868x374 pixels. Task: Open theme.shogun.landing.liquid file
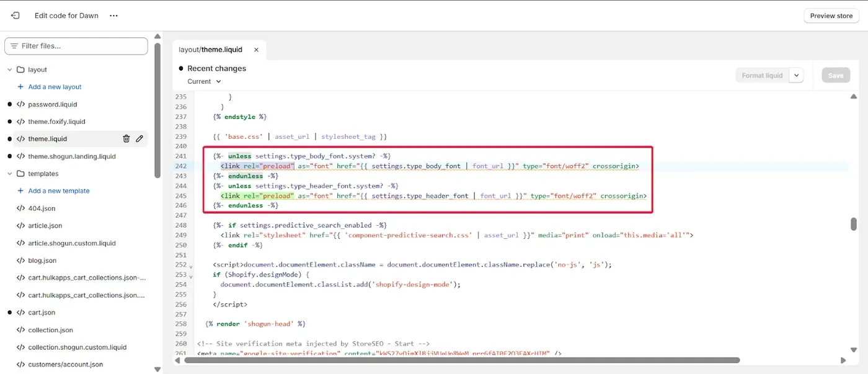(x=72, y=156)
